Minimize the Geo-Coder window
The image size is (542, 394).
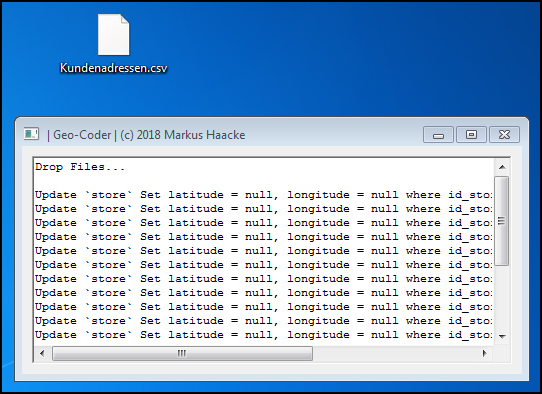coord(438,134)
